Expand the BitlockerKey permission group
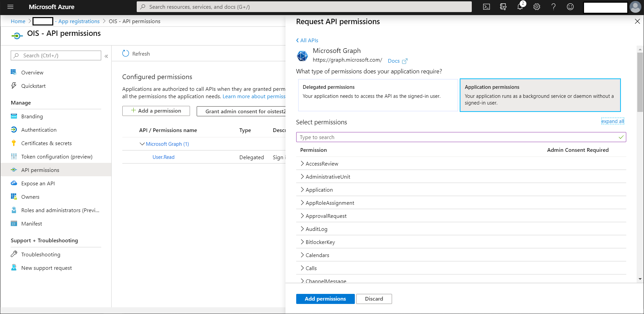The height and width of the screenshot is (314, 644). point(302,242)
